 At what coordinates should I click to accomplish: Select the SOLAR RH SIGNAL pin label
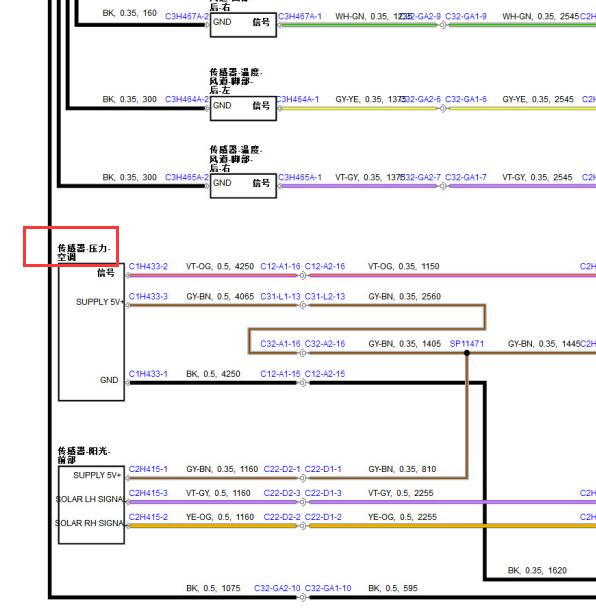coord(91,523)
